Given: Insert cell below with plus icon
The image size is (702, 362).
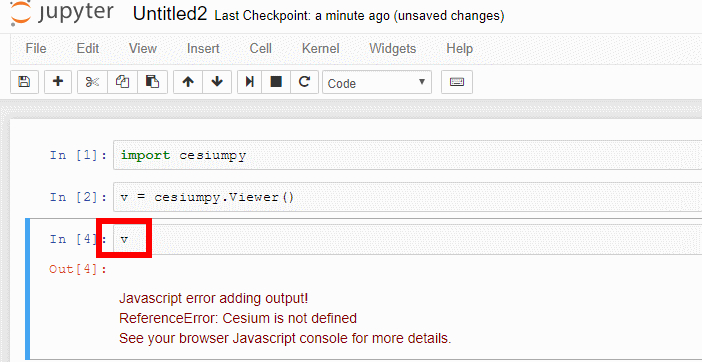Looking at the screenshot, I should [x=58, y=82].
